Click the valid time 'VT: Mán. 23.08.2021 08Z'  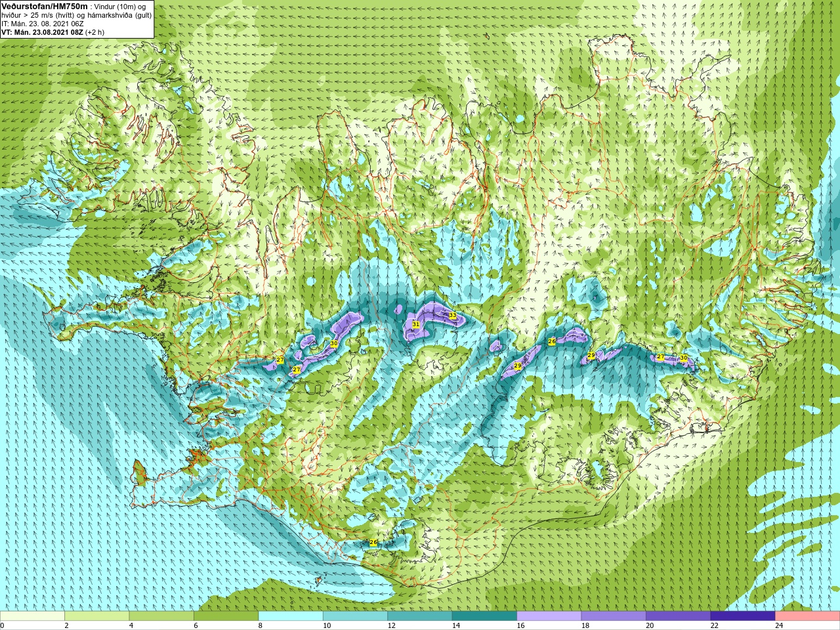coord(42,32)
